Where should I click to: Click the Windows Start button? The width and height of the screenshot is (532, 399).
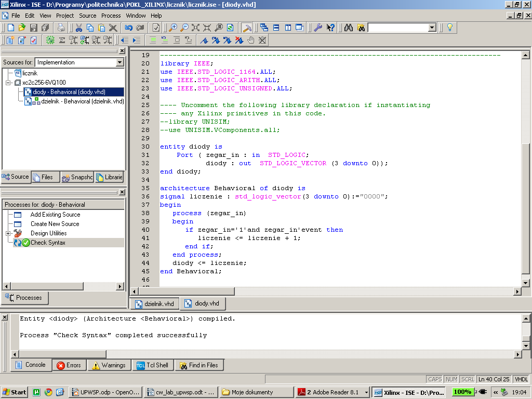14,392
